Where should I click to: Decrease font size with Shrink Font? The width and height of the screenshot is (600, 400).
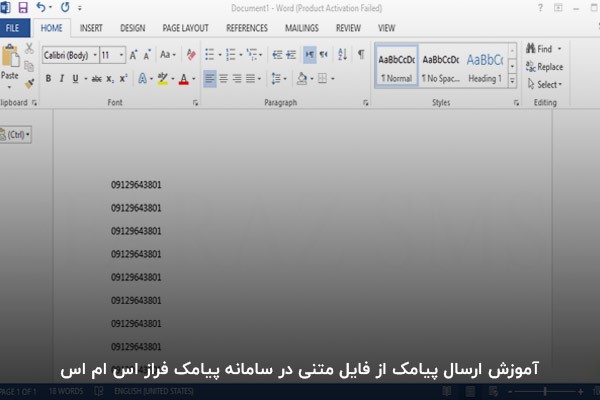pyautogui.click(x=147, y=55)
